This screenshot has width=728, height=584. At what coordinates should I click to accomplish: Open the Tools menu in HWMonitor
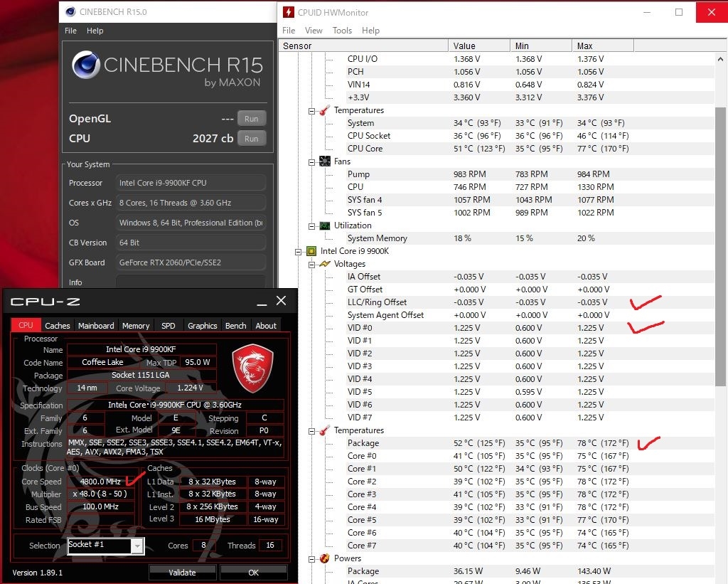click(x=342, y=31)
